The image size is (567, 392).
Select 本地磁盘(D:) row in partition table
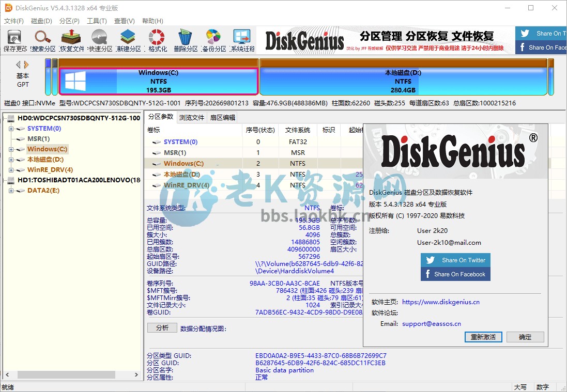coord(253,175)
